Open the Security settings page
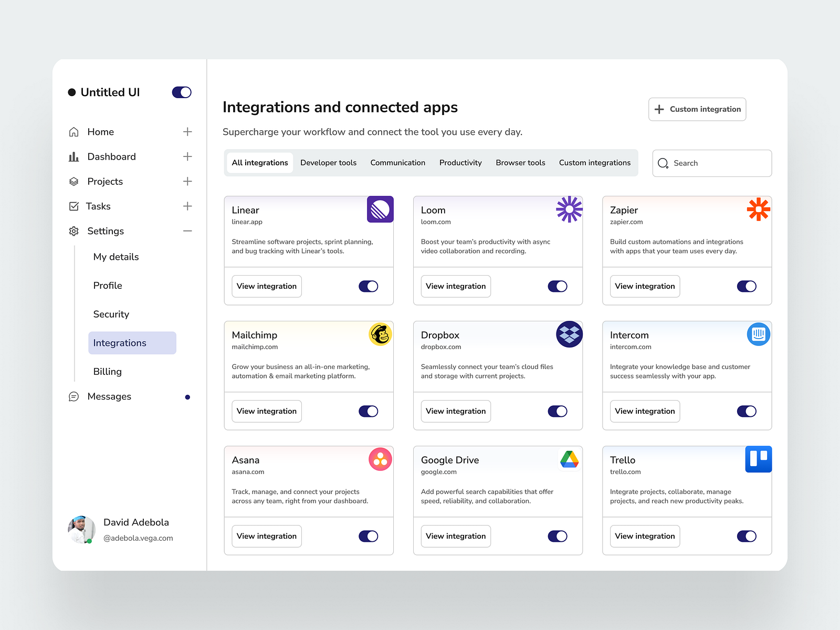This screenshot has height=630, width=840. point(111,314)
